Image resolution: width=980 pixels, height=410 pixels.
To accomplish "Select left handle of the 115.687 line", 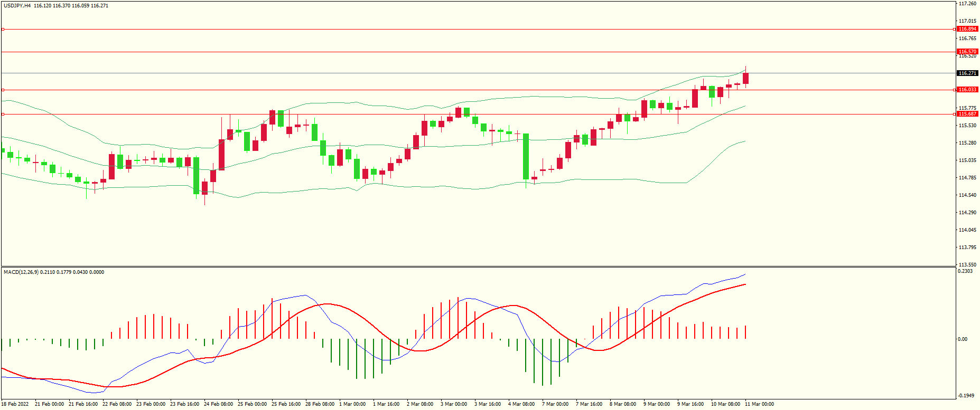I will point(3,114).
